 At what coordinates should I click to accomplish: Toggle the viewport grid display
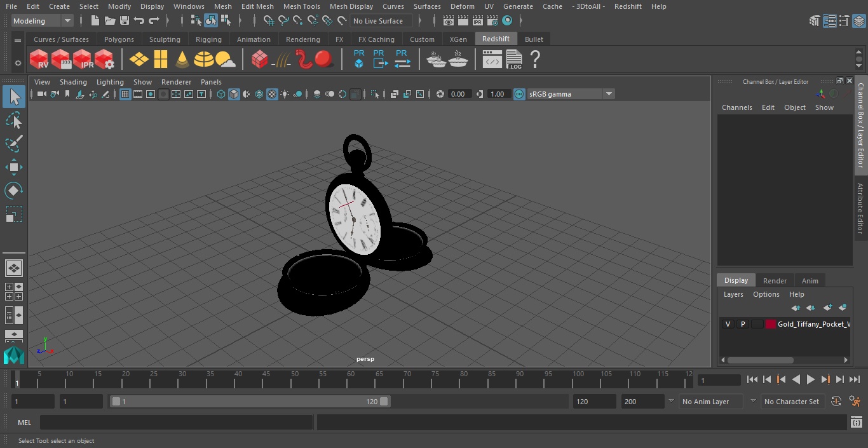(125, 94)
